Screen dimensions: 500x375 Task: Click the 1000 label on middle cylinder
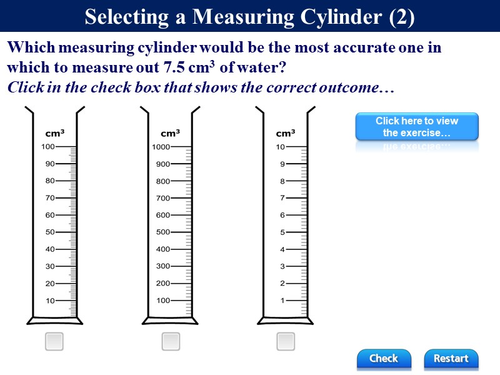pos(161,147)
